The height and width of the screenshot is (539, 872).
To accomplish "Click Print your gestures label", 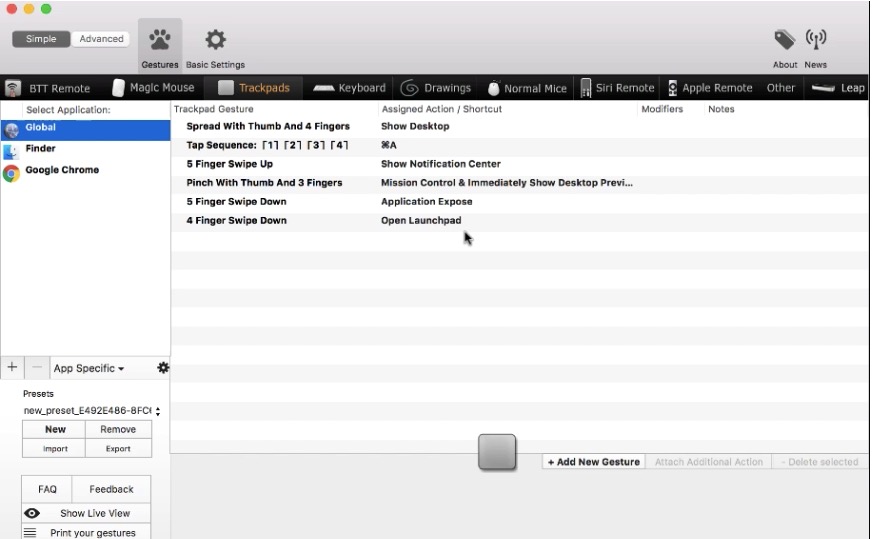I will click(93, 533).
